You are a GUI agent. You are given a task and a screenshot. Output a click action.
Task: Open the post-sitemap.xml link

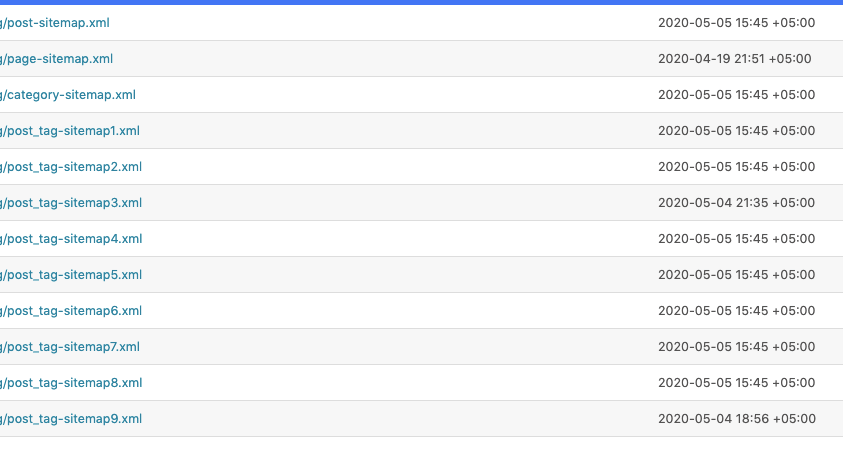pos(60,22)
